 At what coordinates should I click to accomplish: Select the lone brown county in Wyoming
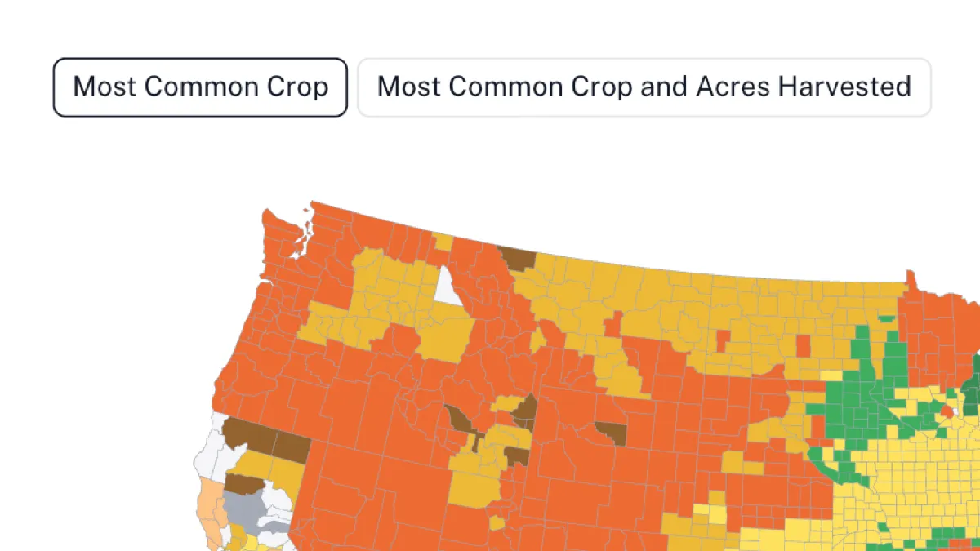click(612, 433)
